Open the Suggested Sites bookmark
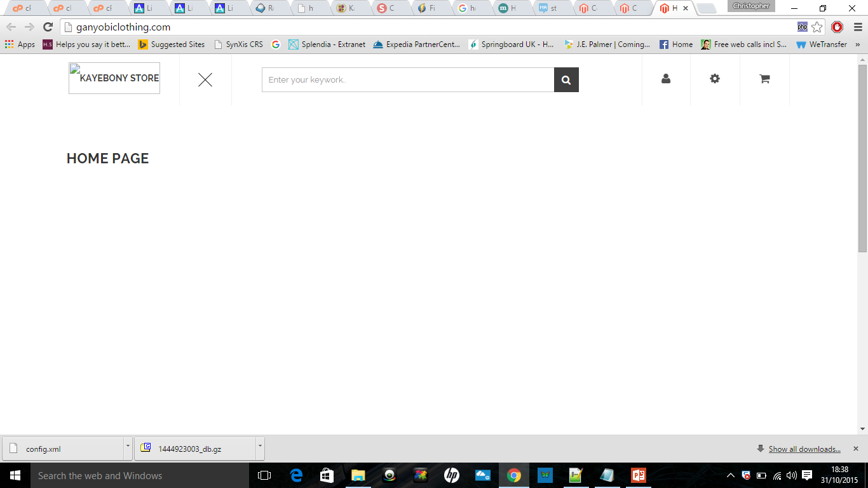Viewport: 868px width, 488px height. 172,44
